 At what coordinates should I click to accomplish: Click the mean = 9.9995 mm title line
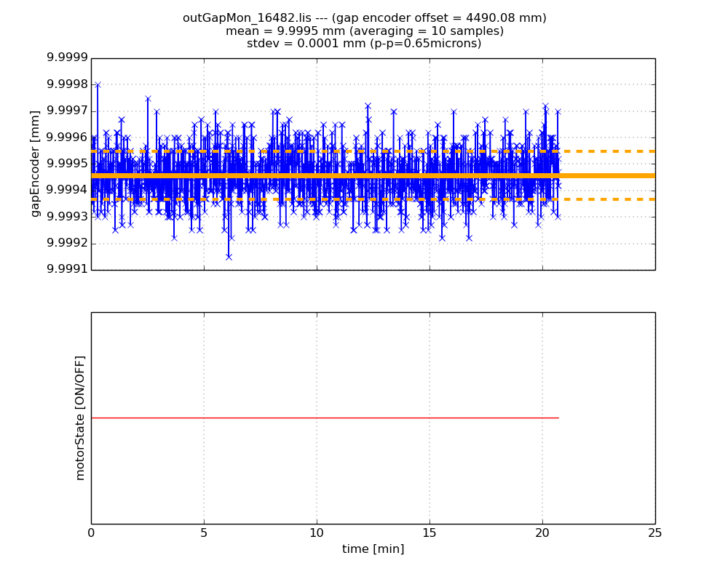tap(364, 31)
